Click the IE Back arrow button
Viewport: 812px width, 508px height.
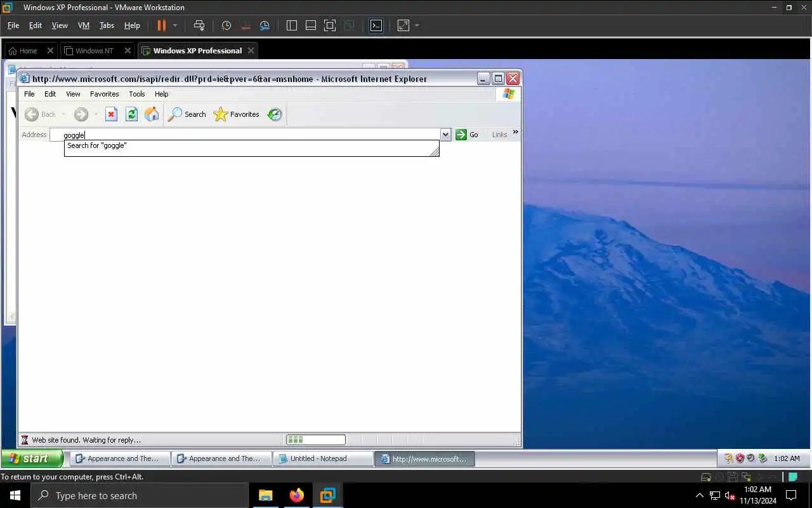(32, 114)
